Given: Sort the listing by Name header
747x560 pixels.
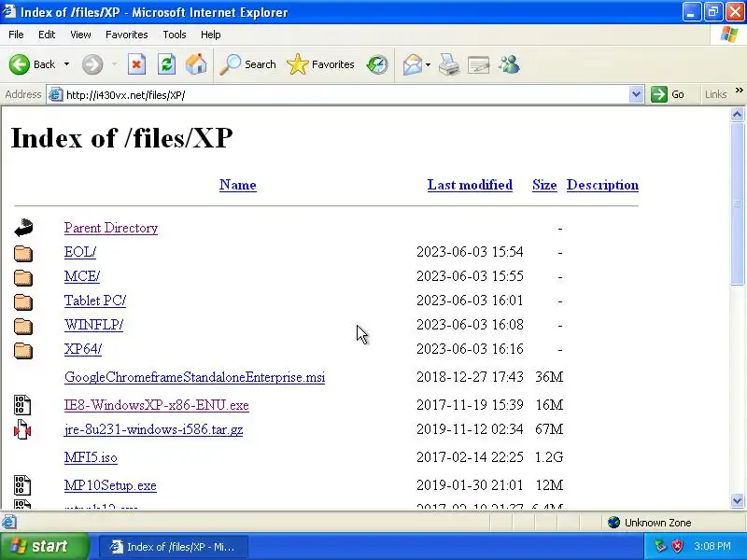Looking at the screenshot, I should (238, 185).
